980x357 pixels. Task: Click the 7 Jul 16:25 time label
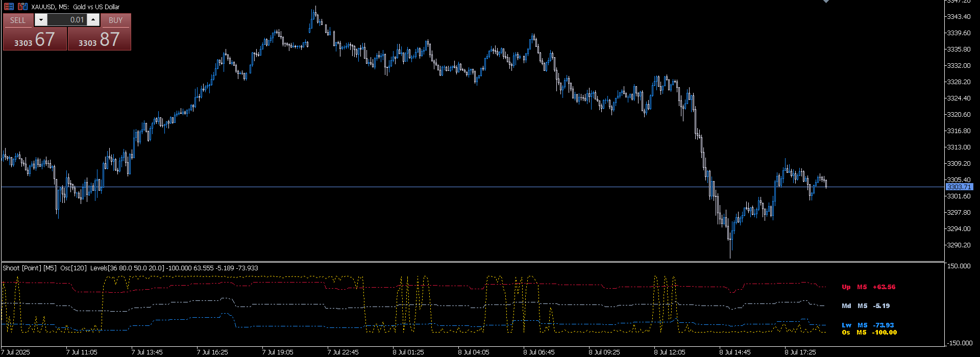click(x=212, y=352)
